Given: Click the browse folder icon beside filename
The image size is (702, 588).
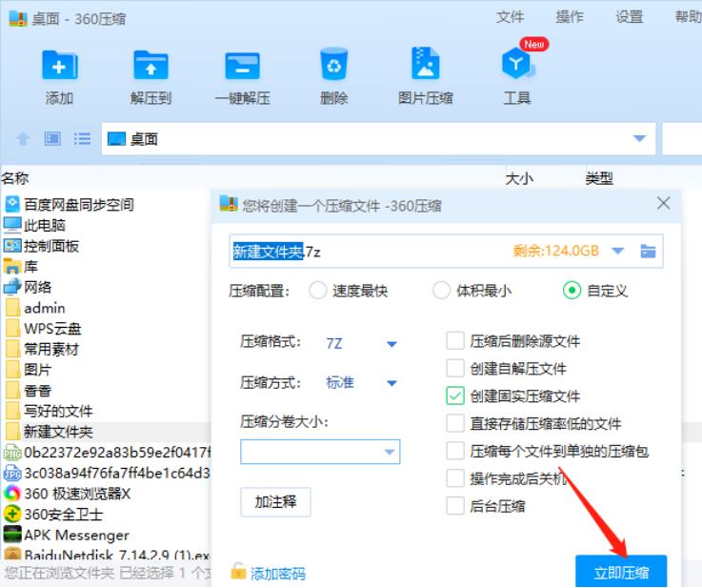Looking at the screenshot, I should click(649, 252).
